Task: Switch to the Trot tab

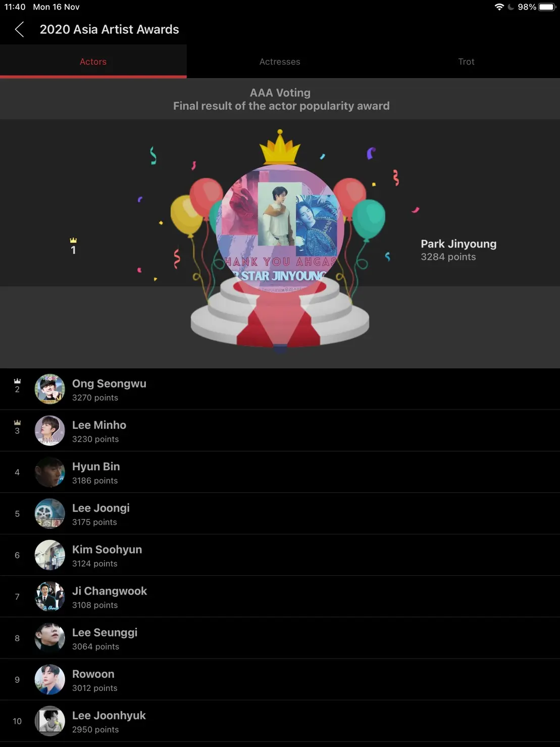Action: [466, 62]
